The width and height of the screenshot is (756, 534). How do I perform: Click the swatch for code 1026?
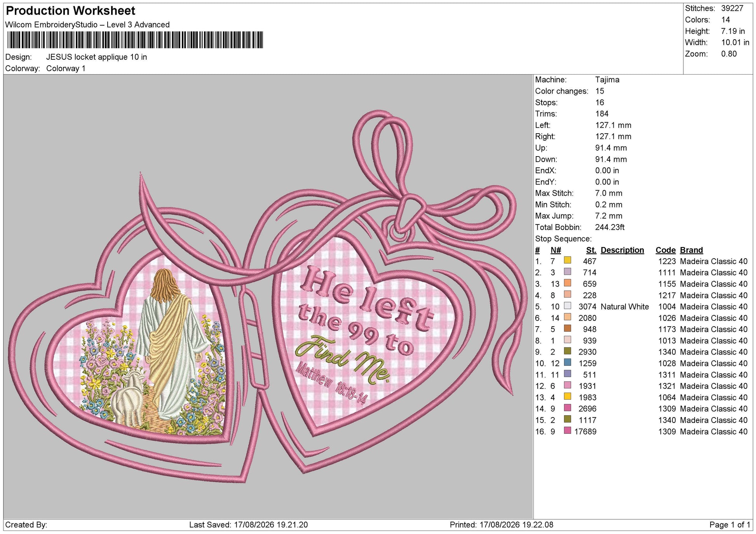[568, 317]
